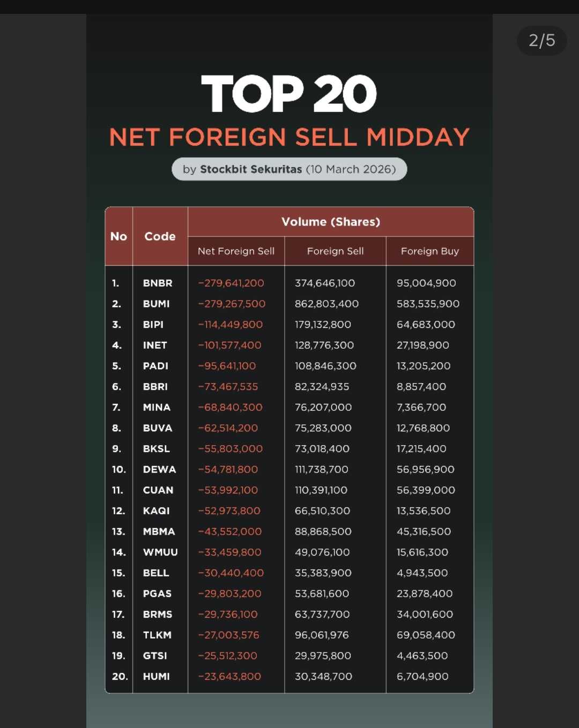Click the Foreign Sell column header
579x728 pixels.
click(335, 251)
